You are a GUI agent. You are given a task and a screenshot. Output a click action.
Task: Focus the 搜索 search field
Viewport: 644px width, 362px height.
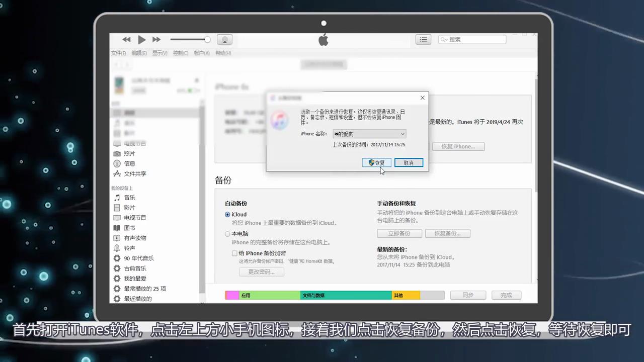[x=472, y=39]
